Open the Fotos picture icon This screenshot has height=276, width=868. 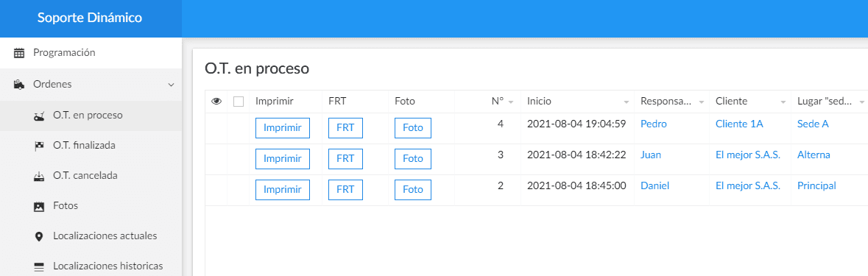coord(39,206)
